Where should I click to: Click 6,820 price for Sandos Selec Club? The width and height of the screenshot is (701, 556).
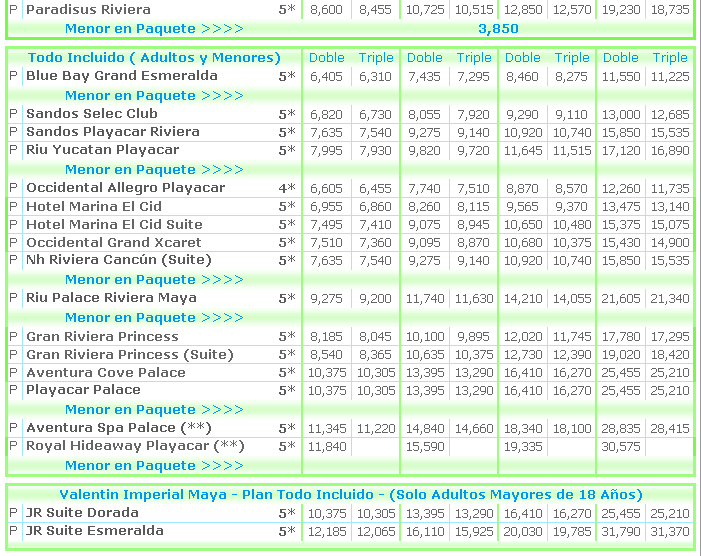pos(326,114)
